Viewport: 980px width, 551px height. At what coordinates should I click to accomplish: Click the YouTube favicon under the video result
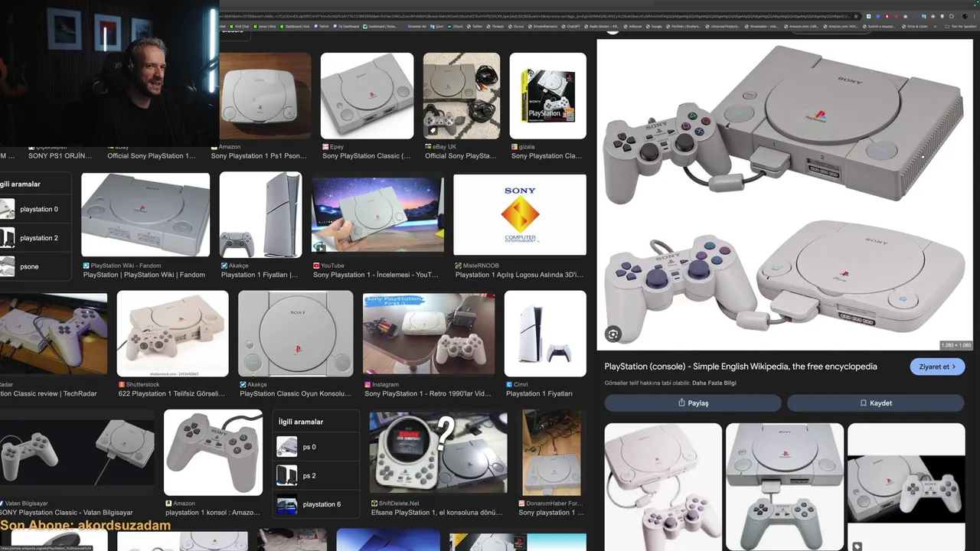tap(316, 266)
